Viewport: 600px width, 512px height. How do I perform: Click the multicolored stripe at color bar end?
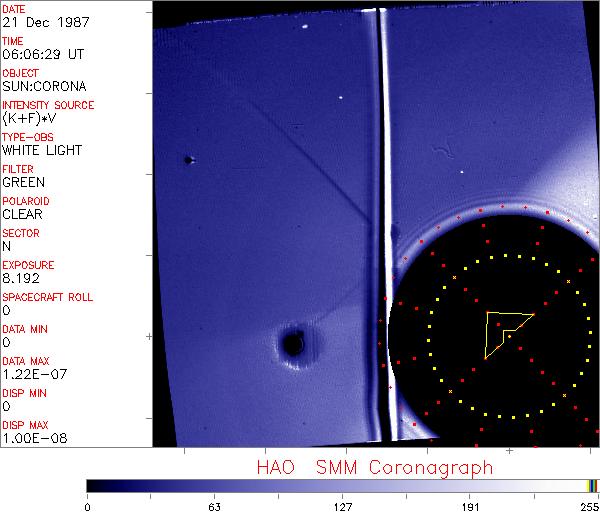[x=592, y=486]
